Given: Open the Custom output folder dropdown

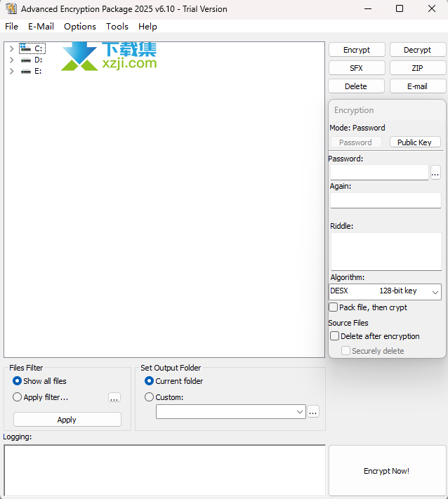Looking at the screenshot, I should [300, 412].
